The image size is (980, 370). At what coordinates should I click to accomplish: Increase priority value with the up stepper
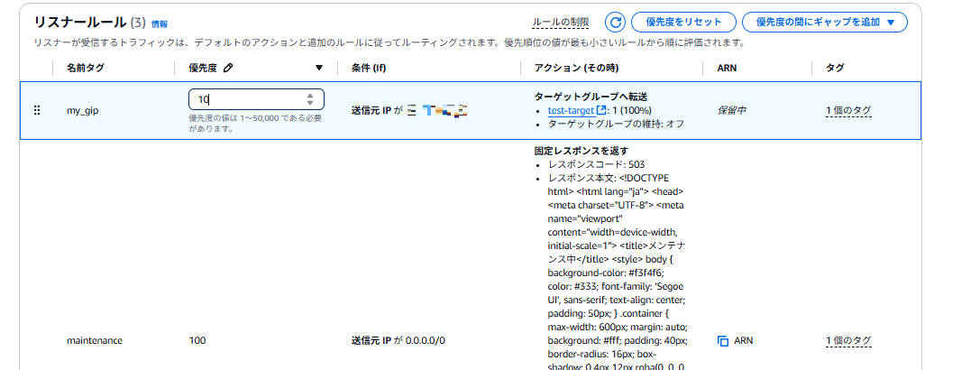[310, 96]
